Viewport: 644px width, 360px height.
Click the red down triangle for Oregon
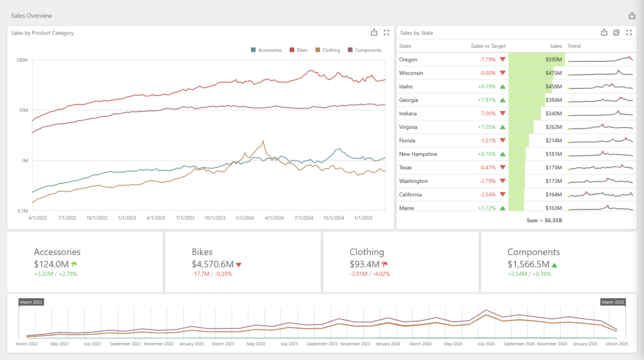point(503,59)
